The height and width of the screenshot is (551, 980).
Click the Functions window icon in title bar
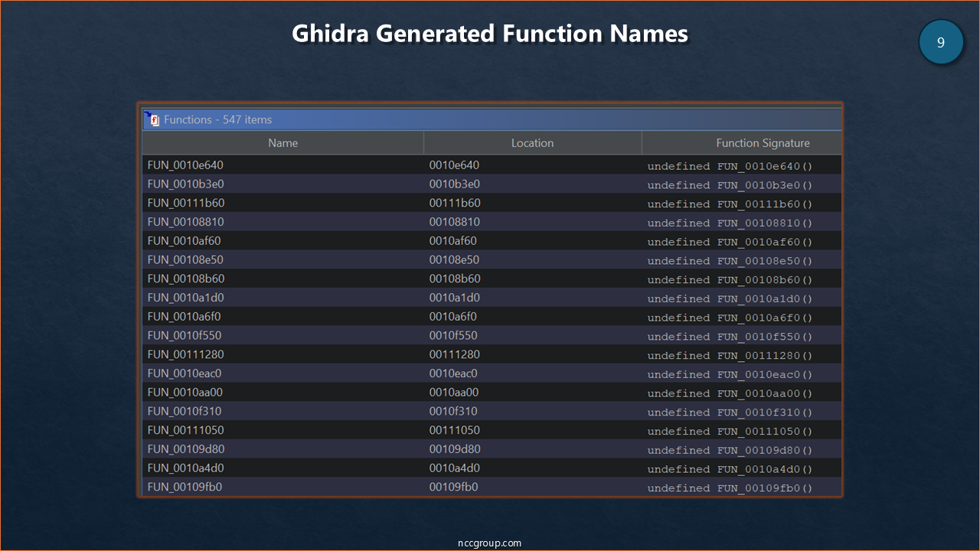point(152,119)
